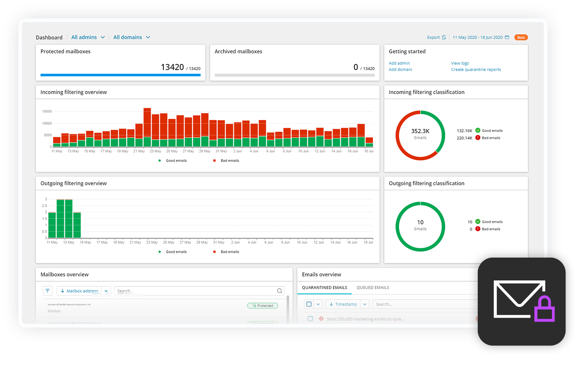Click the Protected mailboxes progress bar

(121, 75)
